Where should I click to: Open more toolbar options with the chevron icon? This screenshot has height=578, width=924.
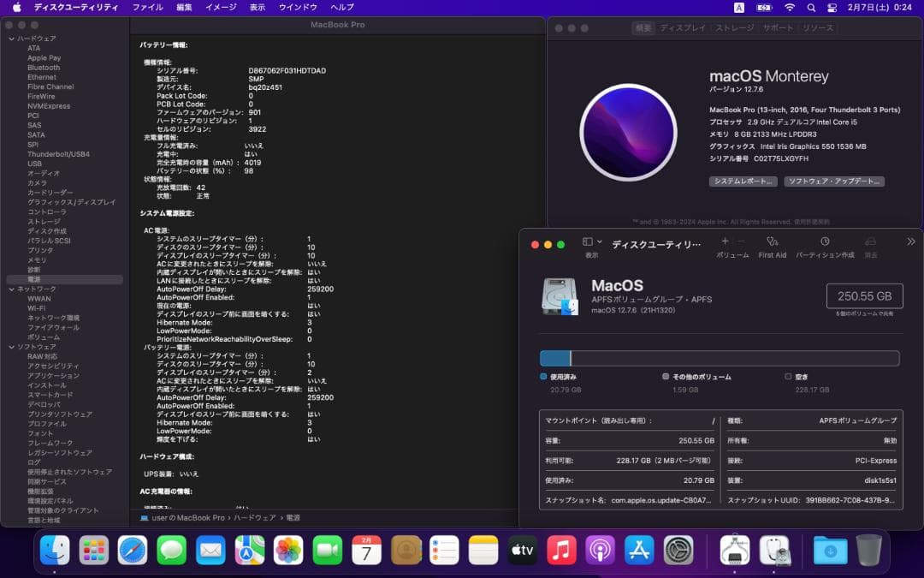[x=909, y=242]
